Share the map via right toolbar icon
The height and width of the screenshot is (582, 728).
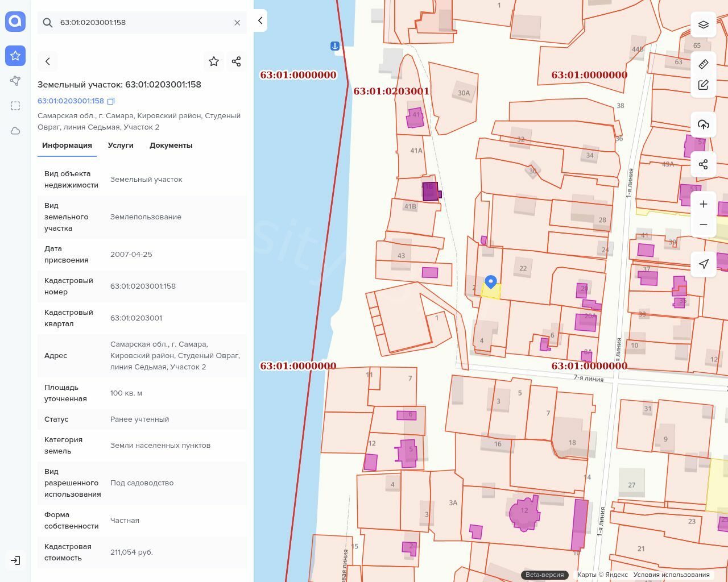pyautogui.click(x=704, y=164)
